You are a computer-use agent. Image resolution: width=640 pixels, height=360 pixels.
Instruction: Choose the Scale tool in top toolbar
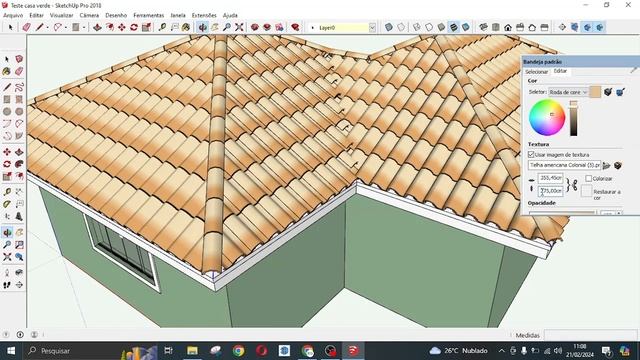(x=146, y=27)
